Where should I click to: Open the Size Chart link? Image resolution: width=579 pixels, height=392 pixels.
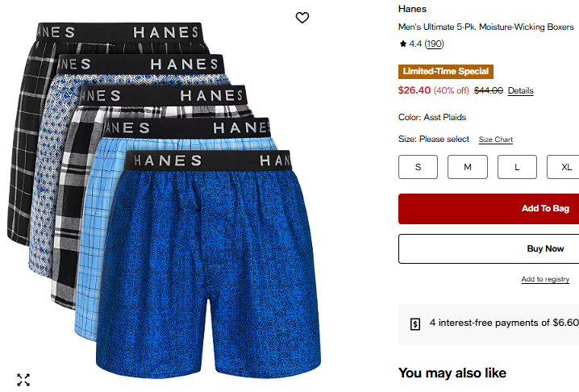coord(496,140)
